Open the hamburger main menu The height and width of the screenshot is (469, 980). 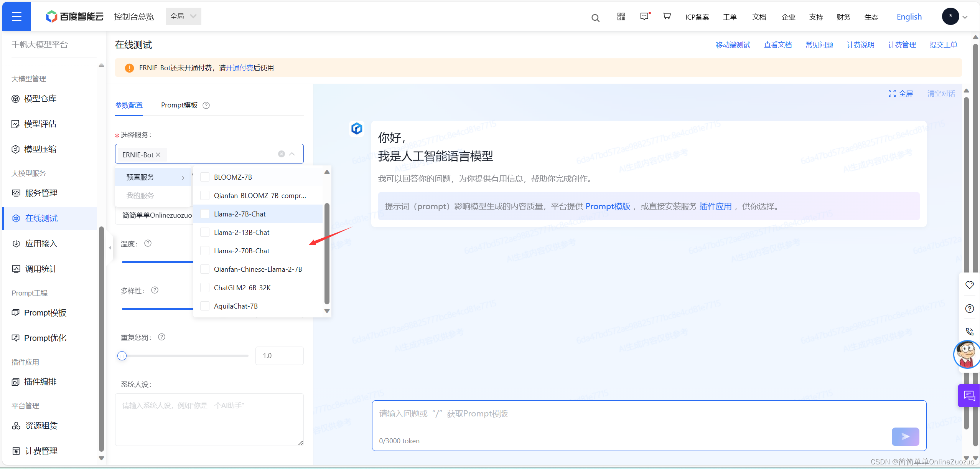[16, 17]
